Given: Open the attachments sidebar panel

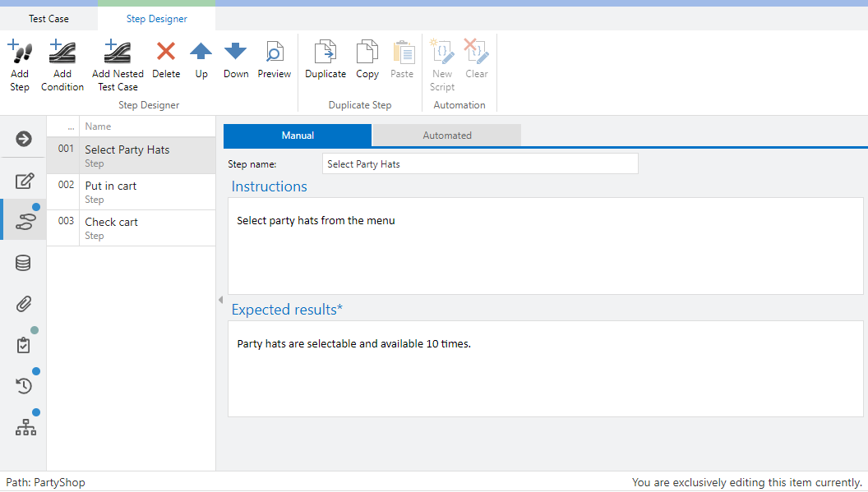Looking at the screenshot, I should point(24,304).
